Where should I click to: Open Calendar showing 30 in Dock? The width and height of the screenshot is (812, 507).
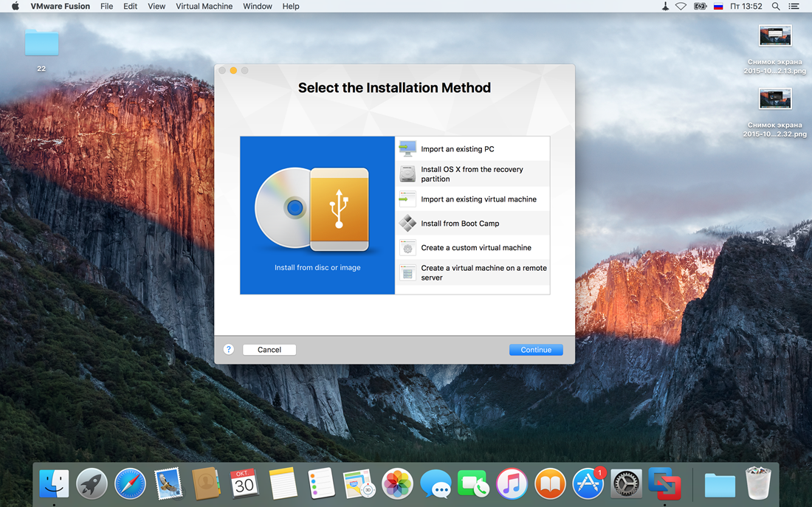pyautogui.click(x=244, y=484)
